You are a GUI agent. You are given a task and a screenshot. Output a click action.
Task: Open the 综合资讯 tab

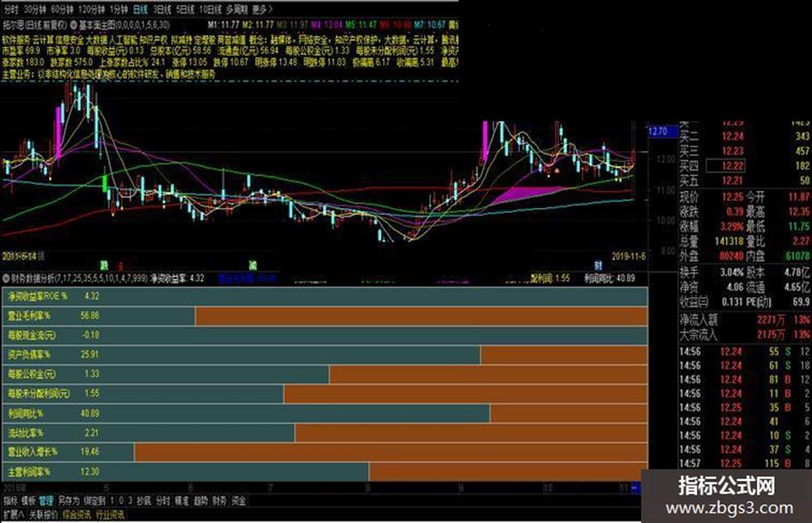coord(76,514)
